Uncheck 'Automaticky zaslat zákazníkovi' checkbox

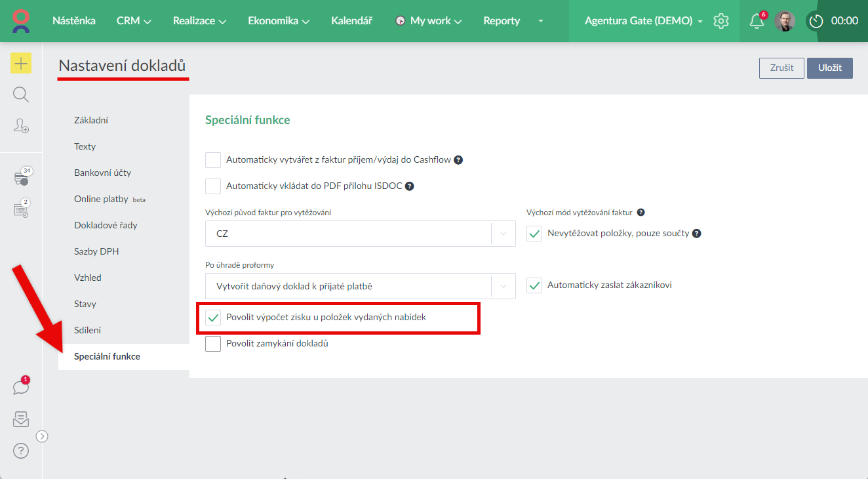(x=534, y=286)
